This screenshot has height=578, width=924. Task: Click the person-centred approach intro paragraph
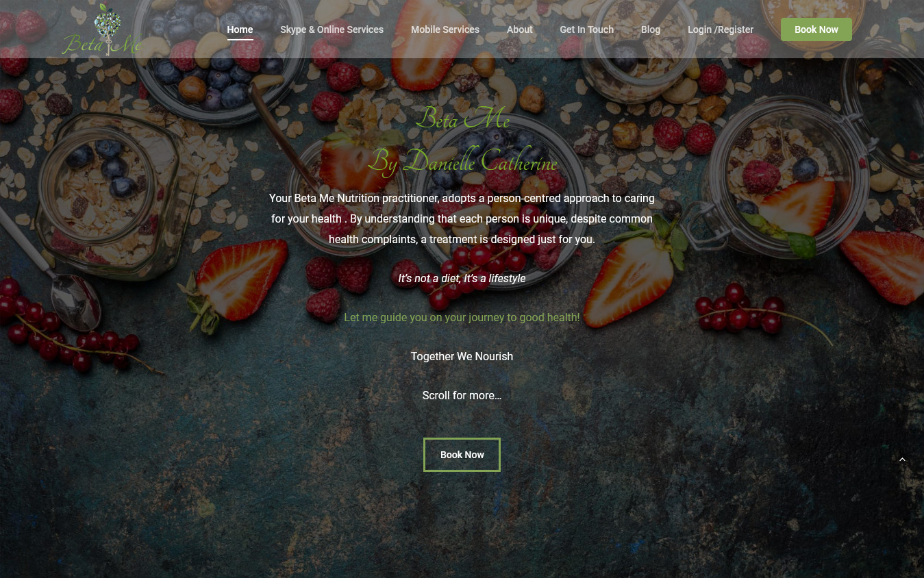(x=462, y=218)
